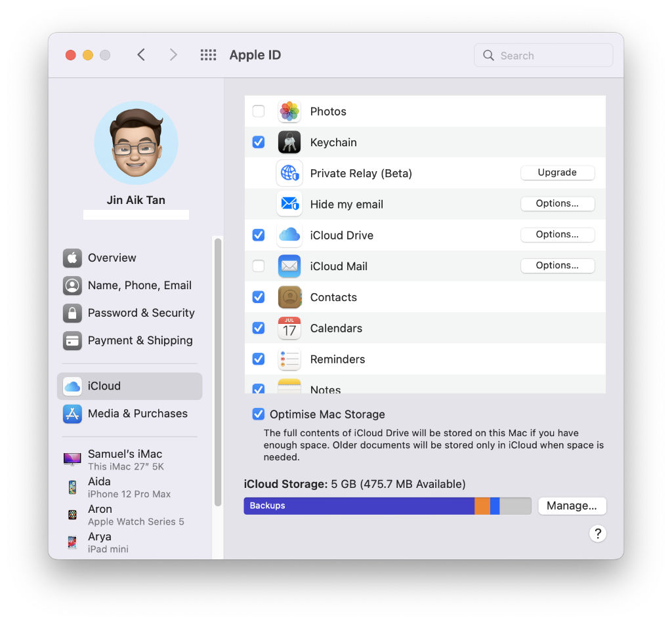
Task: Click Upgrade for Private Relay
Action: pyautogui.click(x=557, y=172)
